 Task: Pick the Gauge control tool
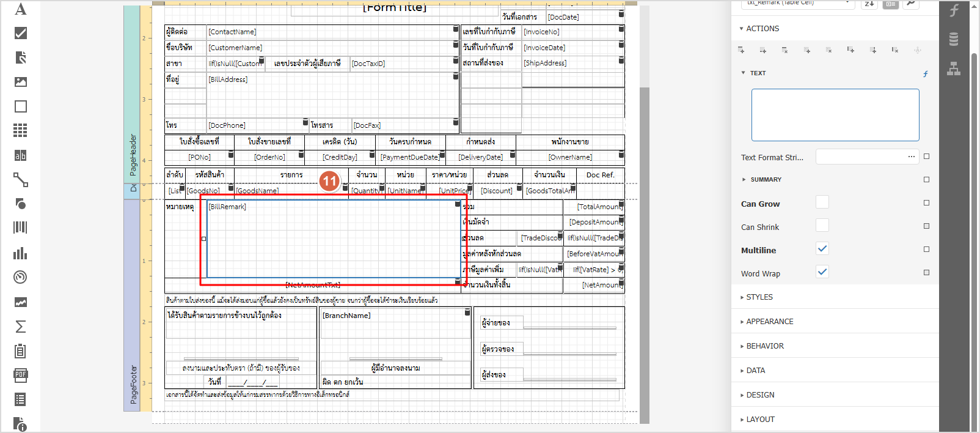coord(21,277)
